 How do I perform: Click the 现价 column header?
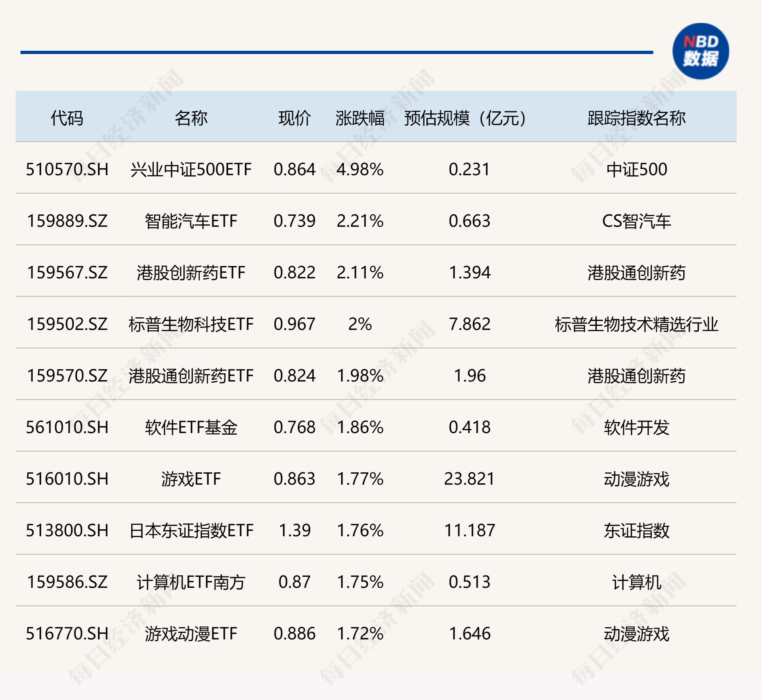[x=295, y=118]
